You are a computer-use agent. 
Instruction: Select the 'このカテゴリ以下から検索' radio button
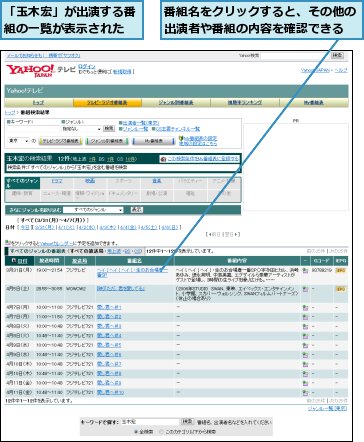[x=161, y=431]
